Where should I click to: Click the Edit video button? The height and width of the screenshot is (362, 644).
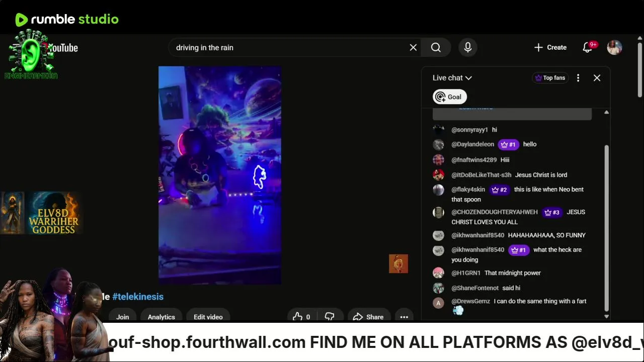[x=208, y=317]
